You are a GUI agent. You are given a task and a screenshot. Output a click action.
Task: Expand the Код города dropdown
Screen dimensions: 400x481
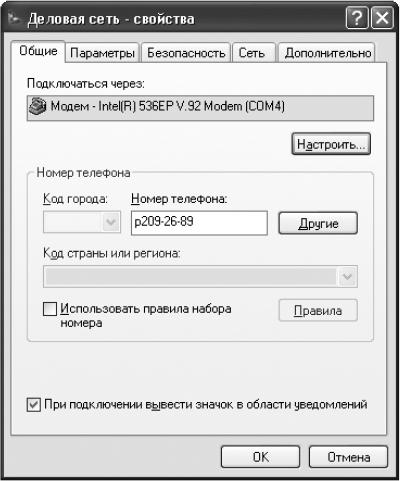110,222
